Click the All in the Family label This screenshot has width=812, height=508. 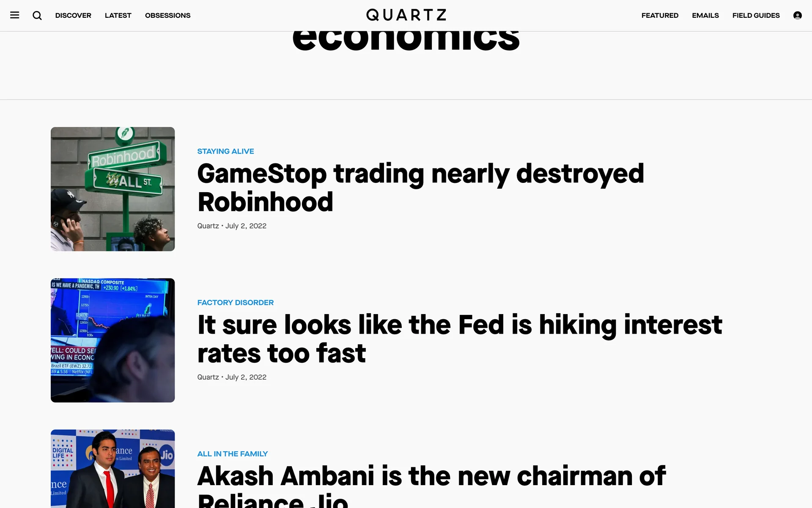(232, 453)
